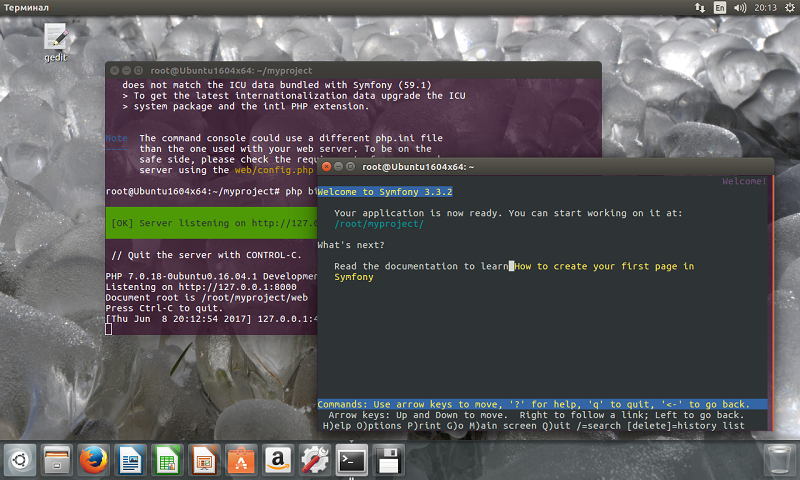This screenshot has width=800, height=480.
Task: Open sound volume indicator
Action: [x=739, y=8]
